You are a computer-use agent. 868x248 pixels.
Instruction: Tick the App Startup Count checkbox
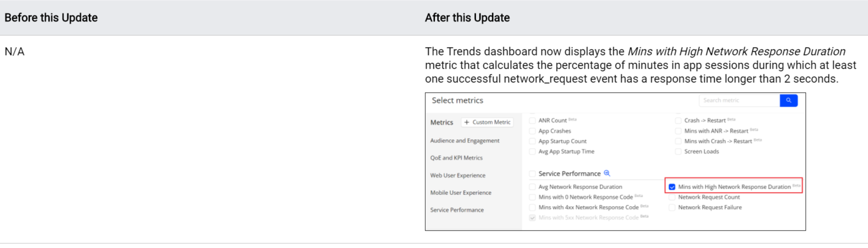coord(532,141)
